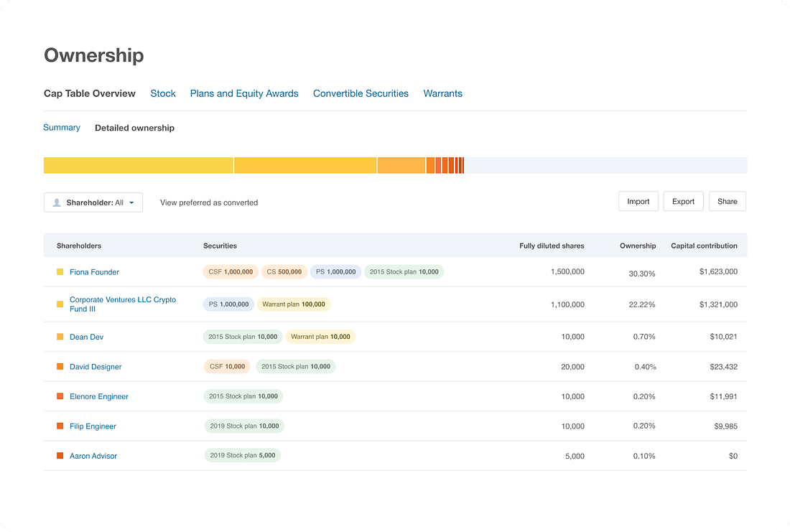Switch to the Stock tab
This screenshot has width=790, height=532.
[163, 94]
